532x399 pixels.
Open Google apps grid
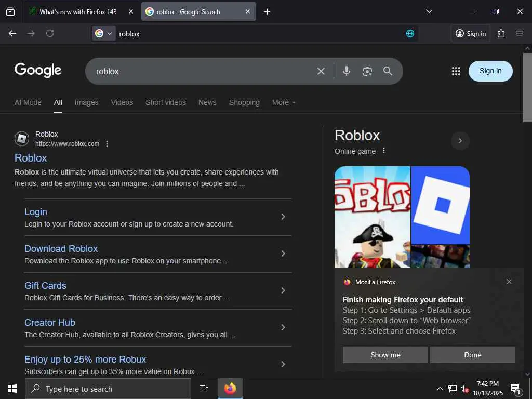click(456, 71)
